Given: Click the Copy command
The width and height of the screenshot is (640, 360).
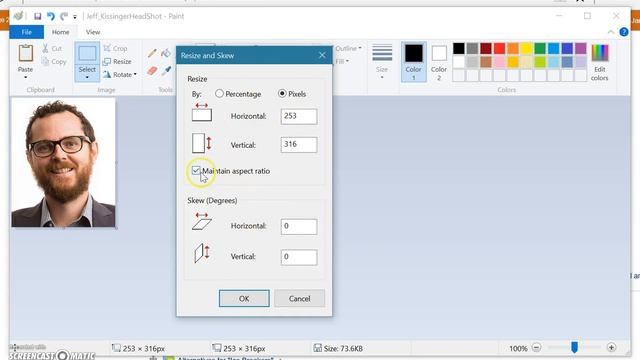Looking at the screenshot, I should [53, 62].
